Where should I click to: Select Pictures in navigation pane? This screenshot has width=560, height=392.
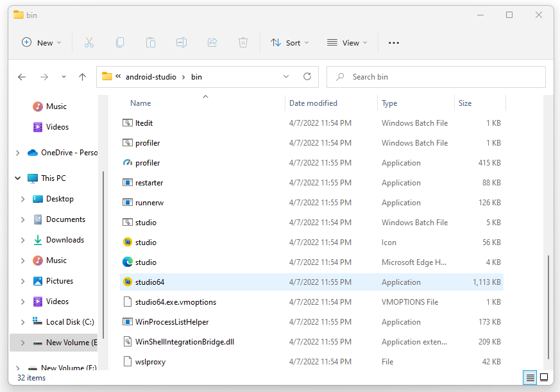coord(59,281)
